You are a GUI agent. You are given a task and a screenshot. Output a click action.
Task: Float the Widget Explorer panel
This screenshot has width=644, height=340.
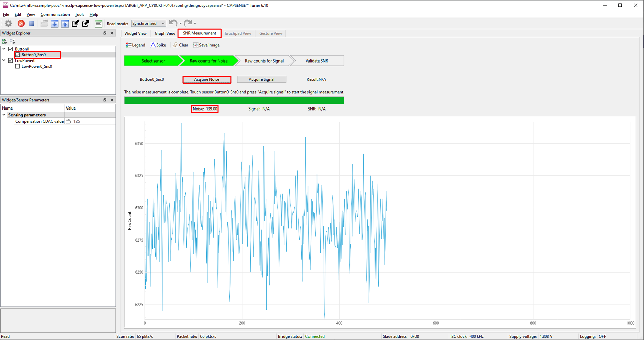[x=105, y=33]
